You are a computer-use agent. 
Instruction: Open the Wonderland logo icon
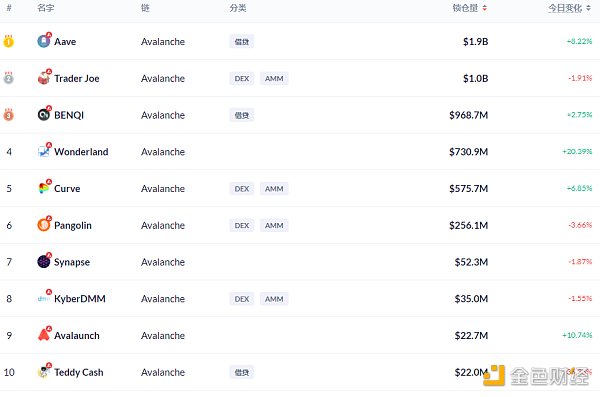coord(44,151)
